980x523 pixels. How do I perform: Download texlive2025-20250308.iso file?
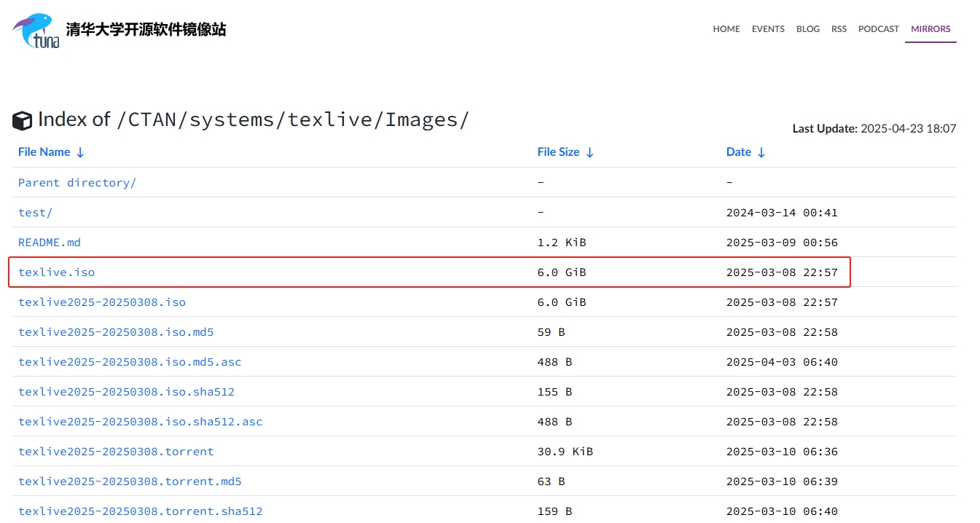coord(102,302)
